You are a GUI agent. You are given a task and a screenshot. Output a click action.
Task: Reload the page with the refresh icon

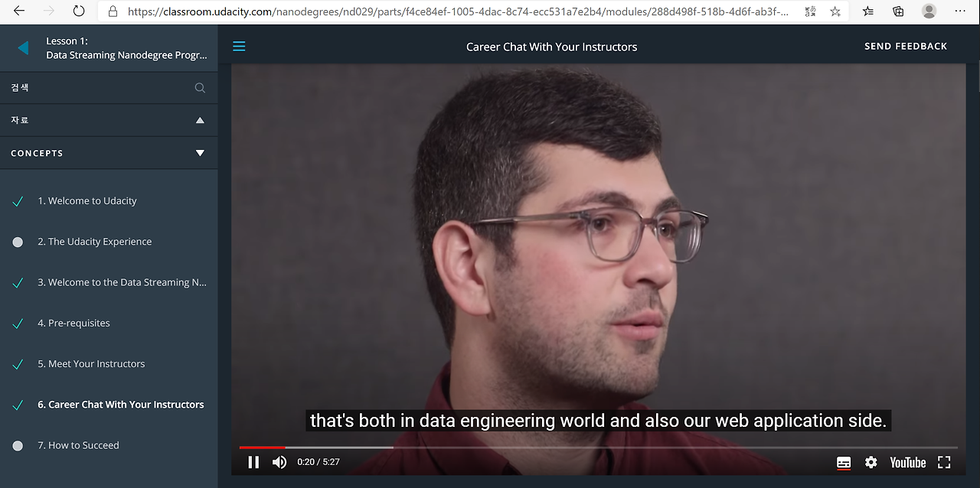(x=79, y=11)
